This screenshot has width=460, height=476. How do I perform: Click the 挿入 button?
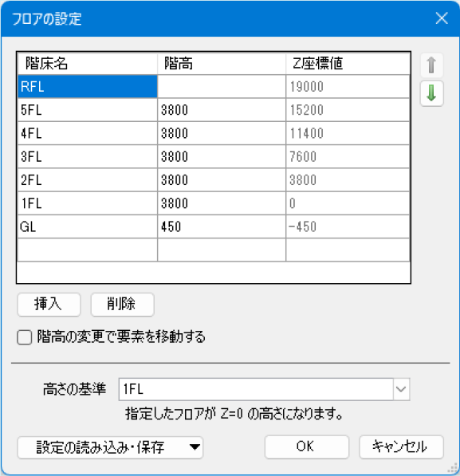click(x=49, y=305)
